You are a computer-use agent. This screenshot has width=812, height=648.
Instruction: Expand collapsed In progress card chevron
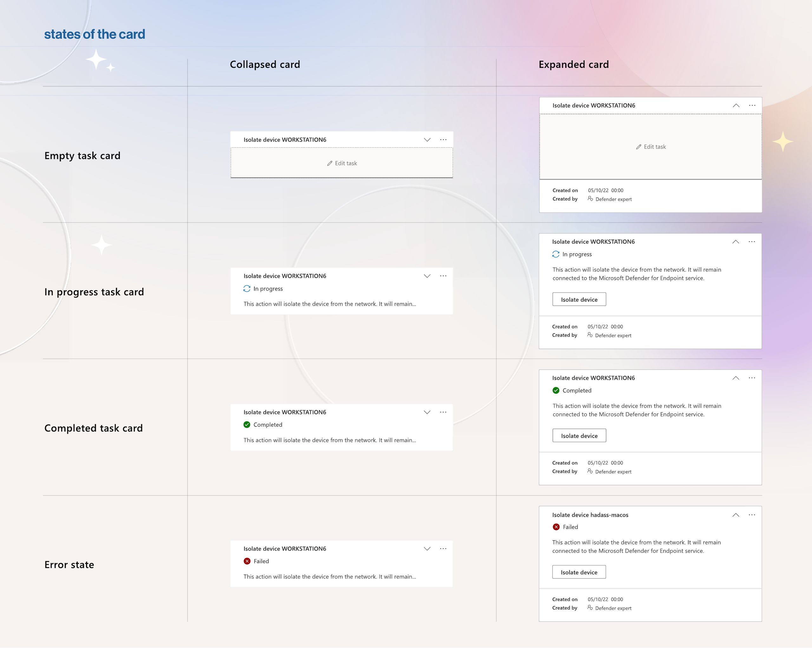coord(427,276)
